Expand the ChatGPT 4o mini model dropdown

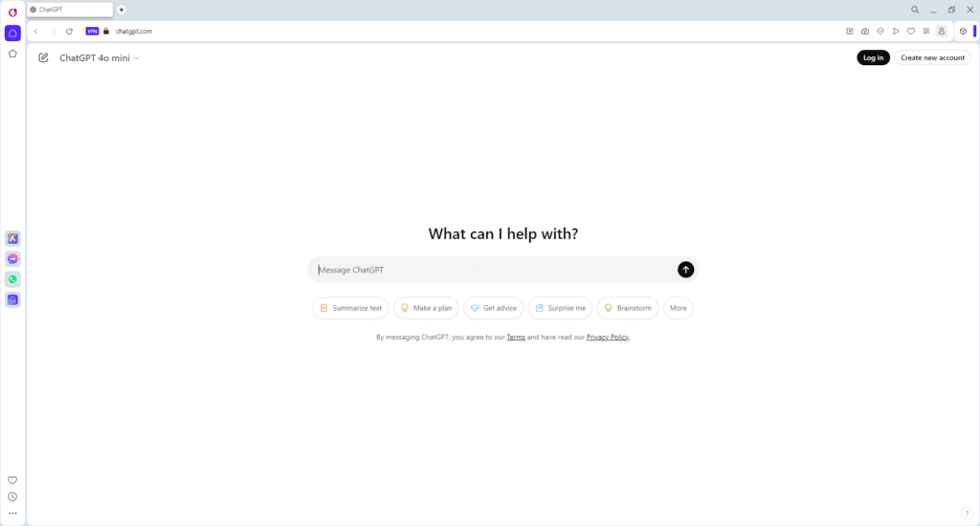[100, 57]
